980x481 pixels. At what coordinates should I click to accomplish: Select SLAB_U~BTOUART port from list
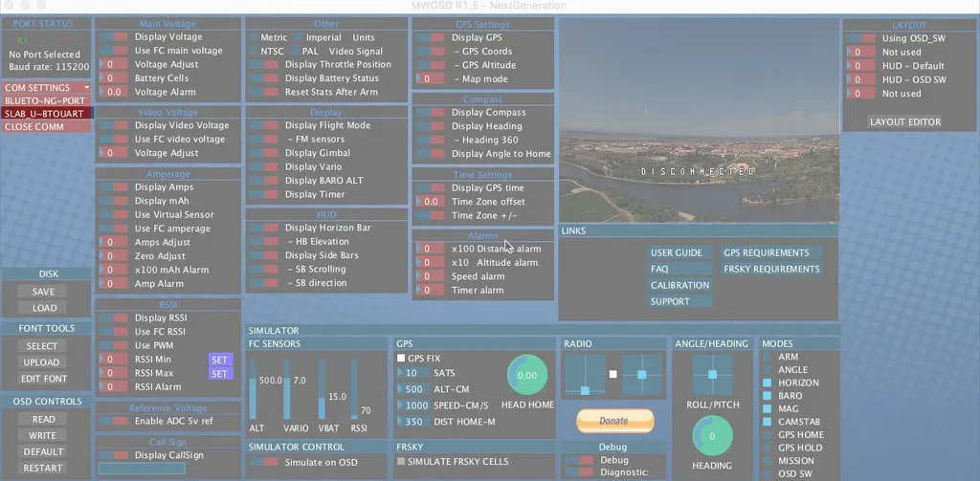coord(47,113)
